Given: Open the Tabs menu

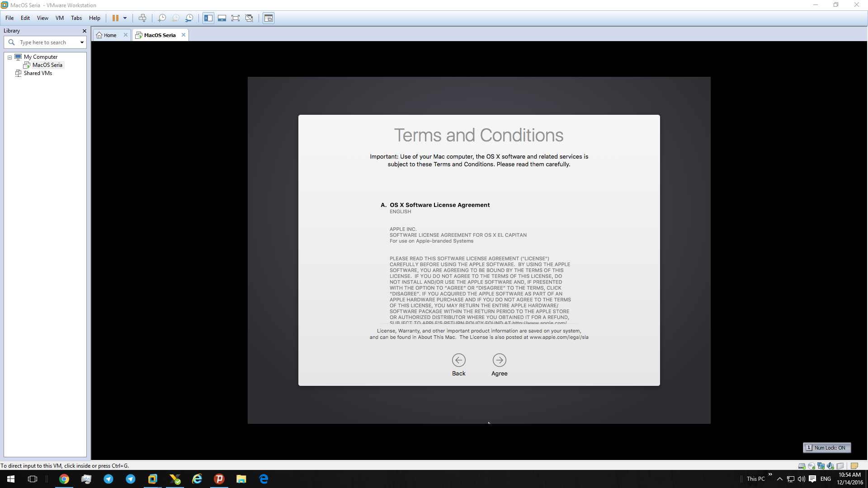Looking at the screenshot, I should (76, 18).
